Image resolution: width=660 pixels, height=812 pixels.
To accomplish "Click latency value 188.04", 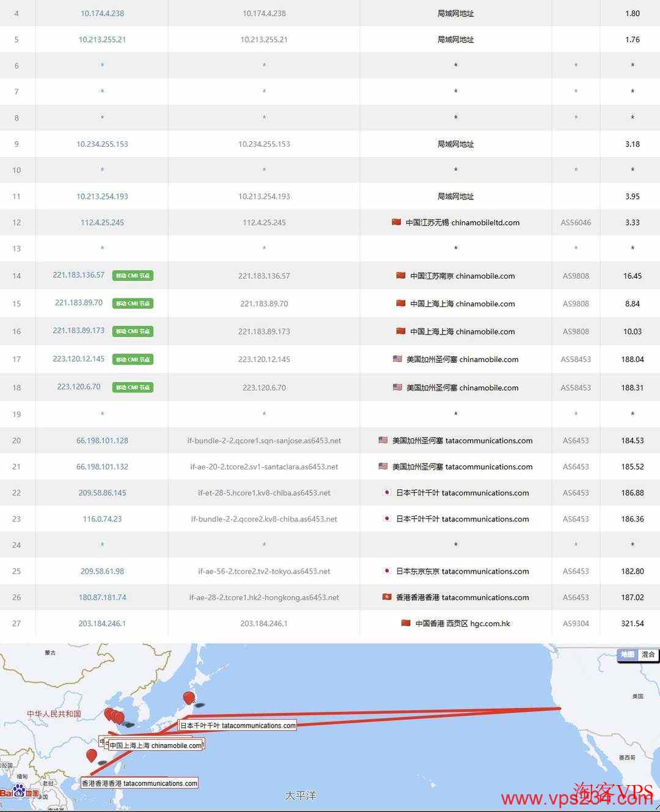I will pyautogui.click(x=632, y=360).
